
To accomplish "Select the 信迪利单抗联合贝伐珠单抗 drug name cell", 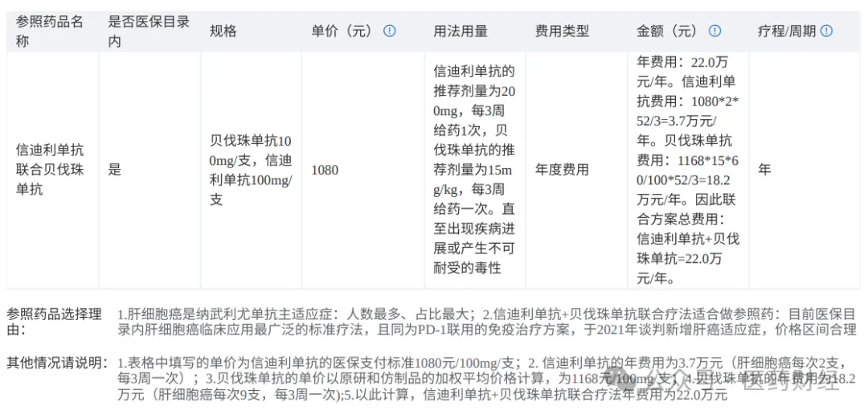I will (x=50, y=170).
